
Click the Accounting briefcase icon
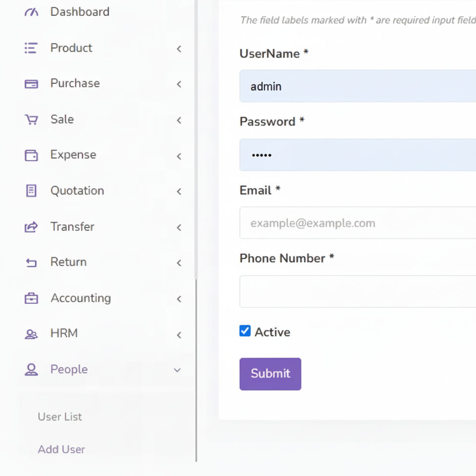31,298
